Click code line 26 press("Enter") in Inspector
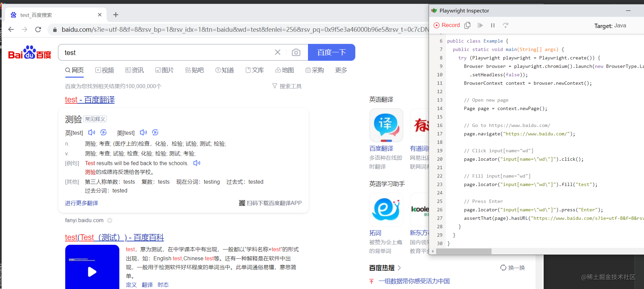 click(x=533, y=210)
